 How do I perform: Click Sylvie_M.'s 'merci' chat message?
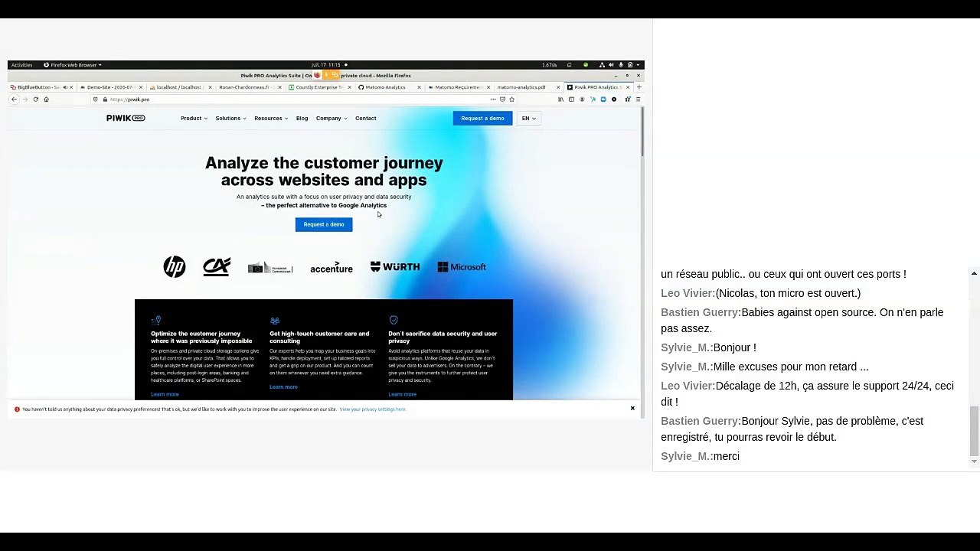pyautogui.click(x=727, y=456)
